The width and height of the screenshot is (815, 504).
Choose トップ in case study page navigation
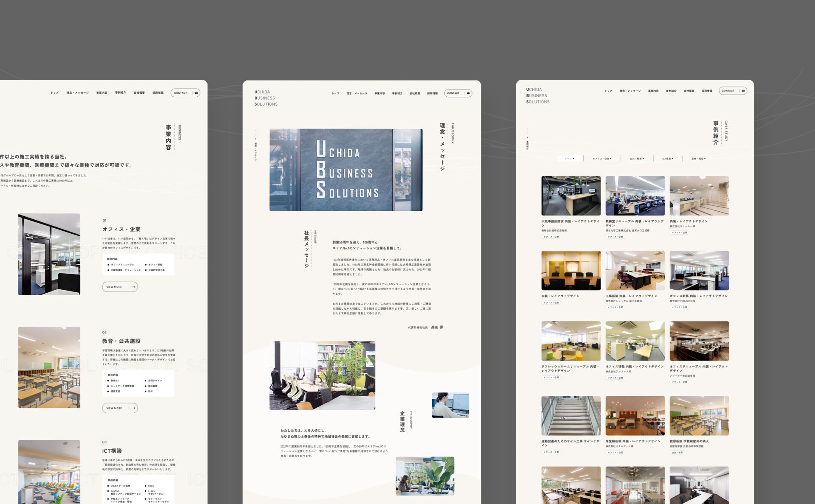[x=609, y=91]
